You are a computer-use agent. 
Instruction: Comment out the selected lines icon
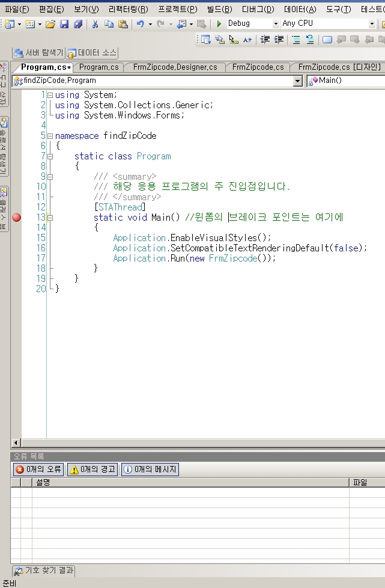pos(296,40)
